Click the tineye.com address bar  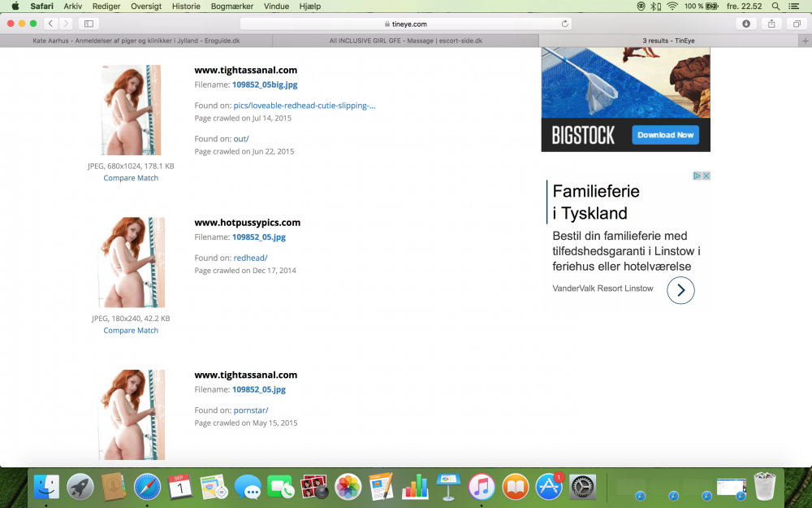click(x=406, y=24)
